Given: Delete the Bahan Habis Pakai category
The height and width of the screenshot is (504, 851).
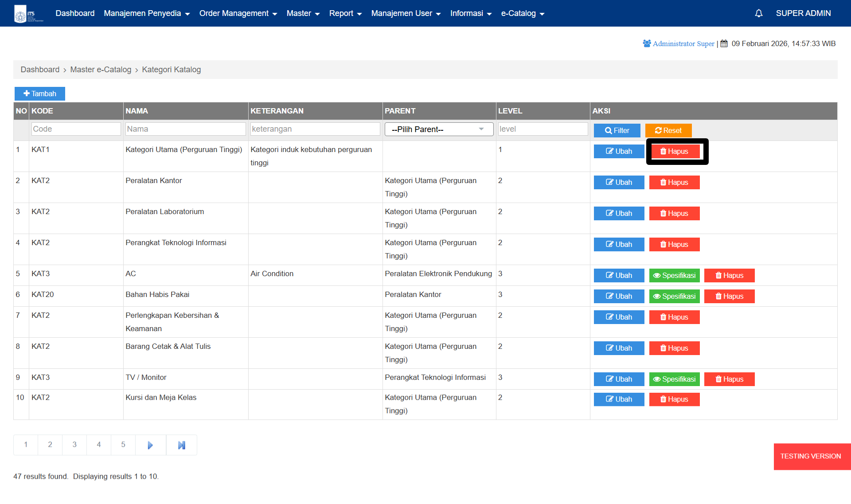Looking at the screenshot, I should click(729, 297).
